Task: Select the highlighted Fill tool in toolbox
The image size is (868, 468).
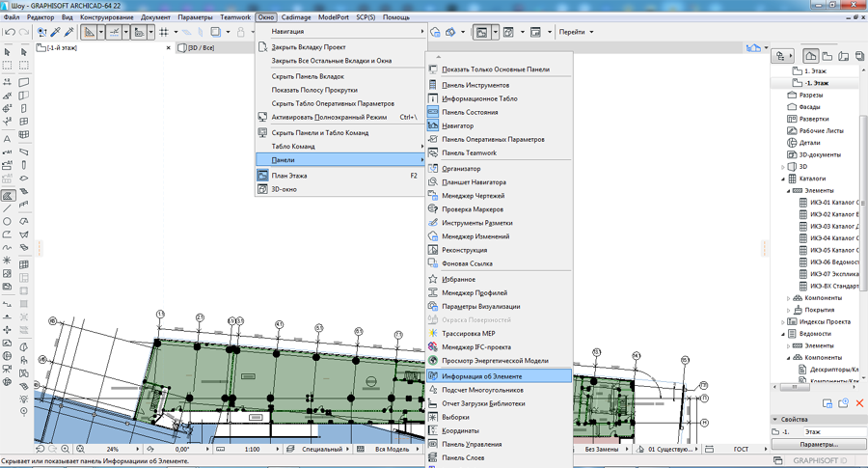Action: 8,196
